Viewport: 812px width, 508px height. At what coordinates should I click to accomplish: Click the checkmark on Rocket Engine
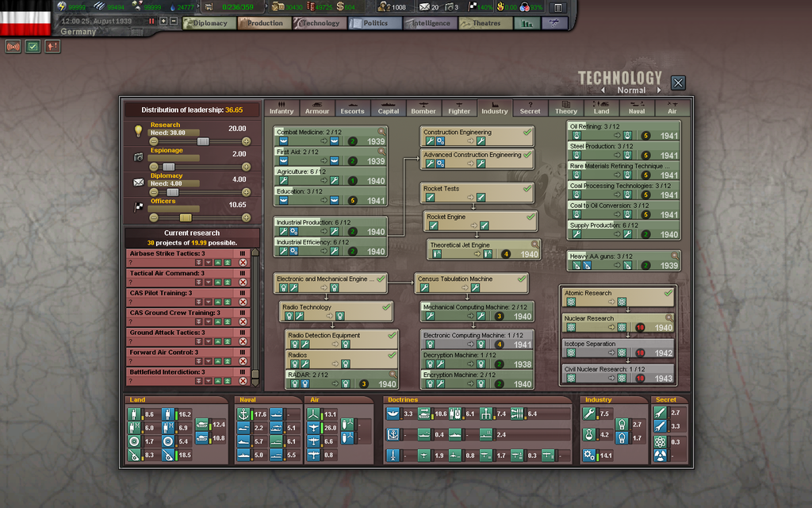[x=530, y=217]
